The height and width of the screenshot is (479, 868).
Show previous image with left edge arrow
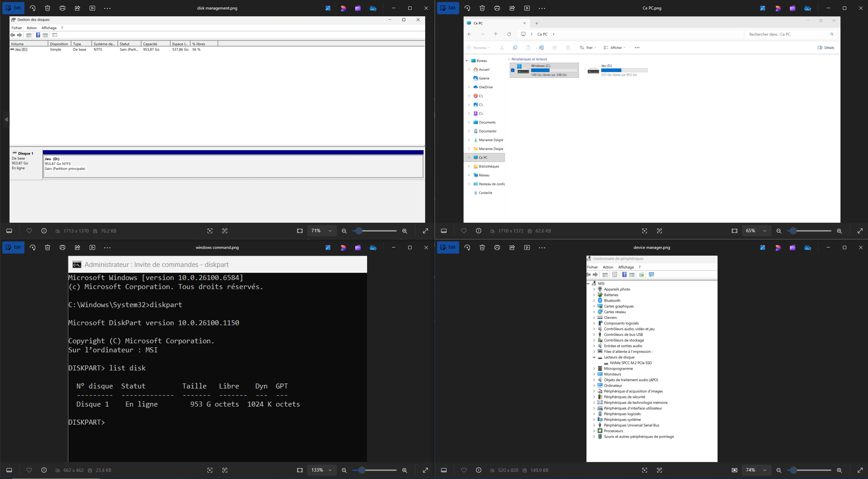click(6, 119)
